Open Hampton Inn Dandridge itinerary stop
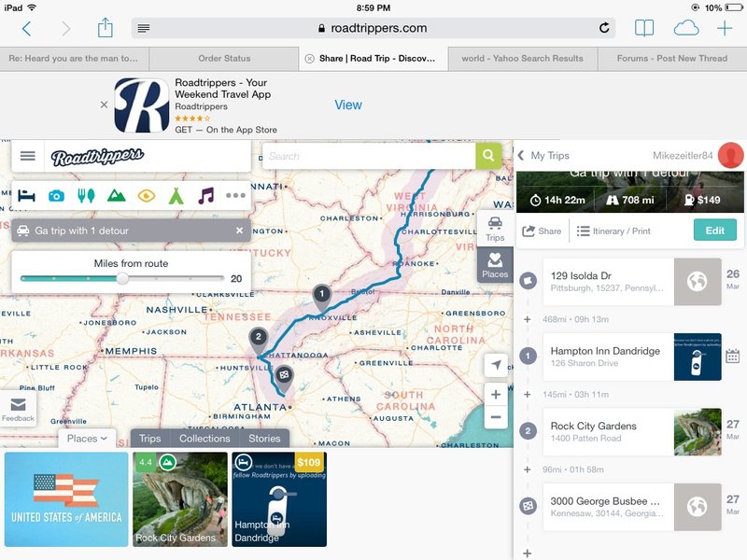Viewport: 747px width, 560px height. 632,357
